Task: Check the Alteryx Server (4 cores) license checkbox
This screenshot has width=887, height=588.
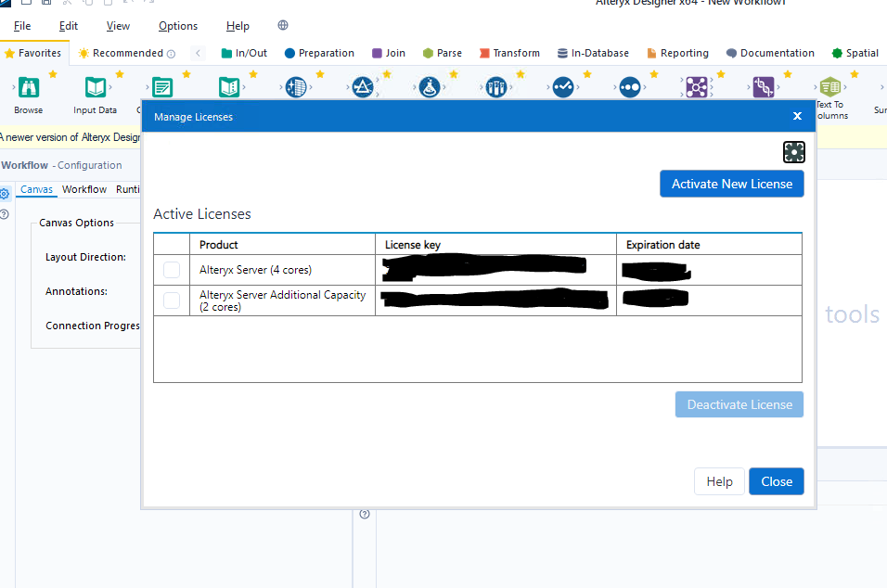Action: pos(173,269)
